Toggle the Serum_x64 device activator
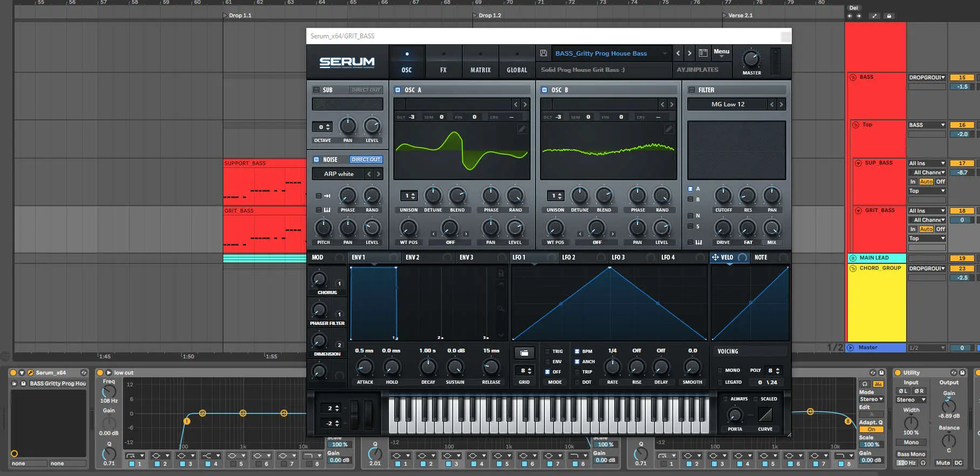Screen dimensions: 980x476 tap(13, 372)
